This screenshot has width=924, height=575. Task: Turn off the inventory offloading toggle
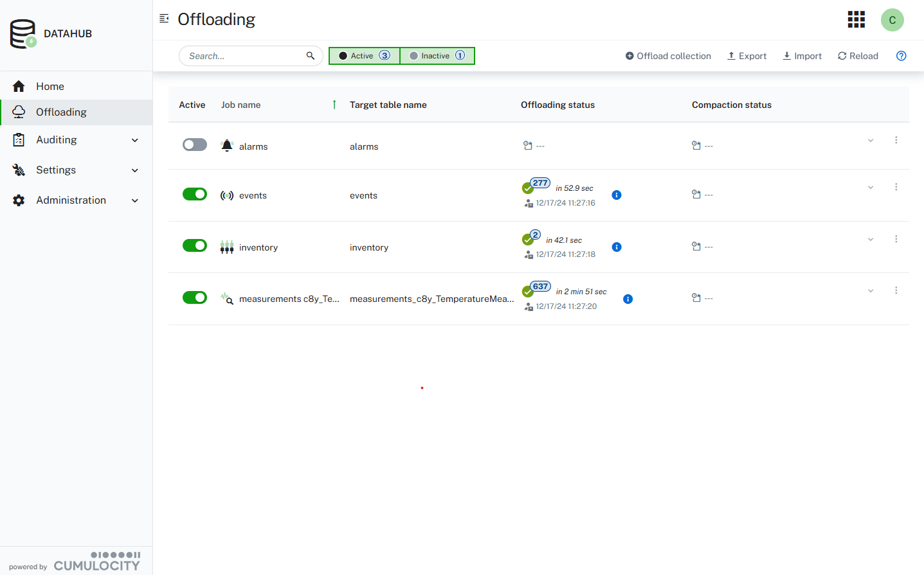pyautogui.click(x=195, y=245)
